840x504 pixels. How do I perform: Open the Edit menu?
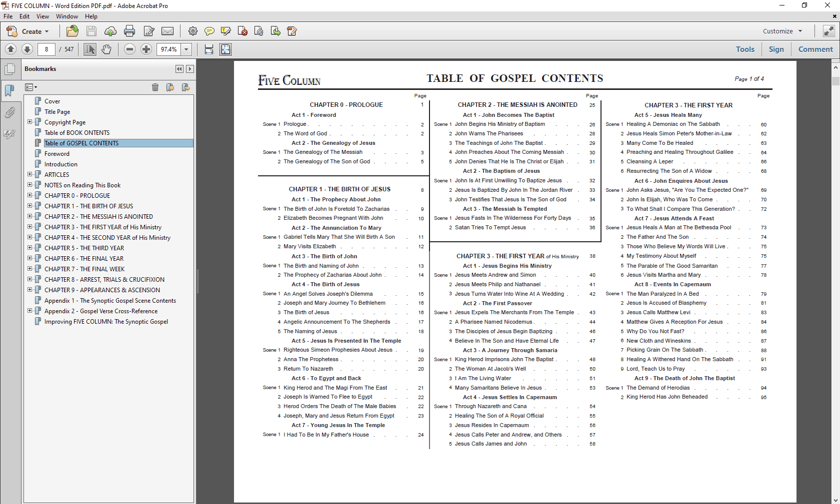24,16
